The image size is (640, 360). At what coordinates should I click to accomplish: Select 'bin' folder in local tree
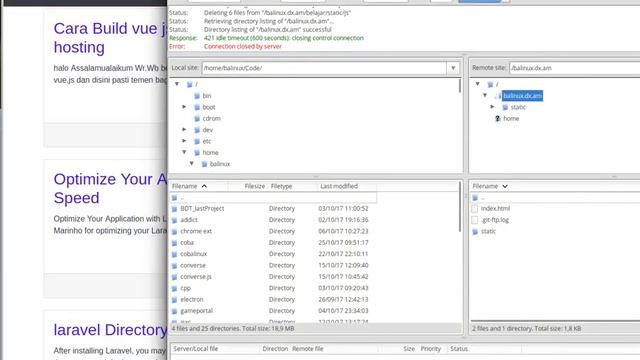pos(207,96)
